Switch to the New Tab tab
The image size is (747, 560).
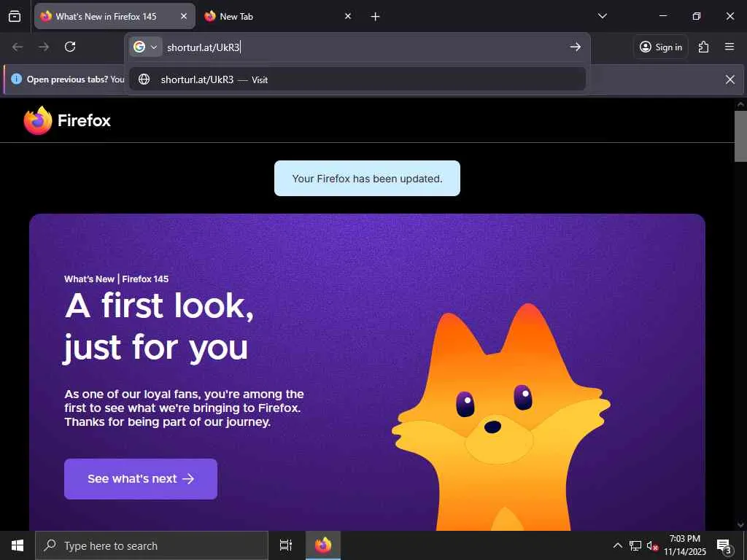(278, 16)
